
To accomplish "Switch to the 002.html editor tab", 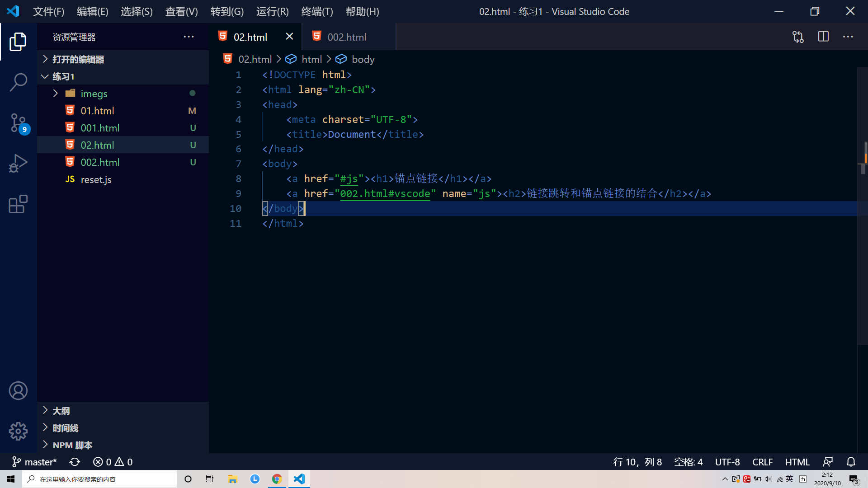I will click(x=349, y=37).
